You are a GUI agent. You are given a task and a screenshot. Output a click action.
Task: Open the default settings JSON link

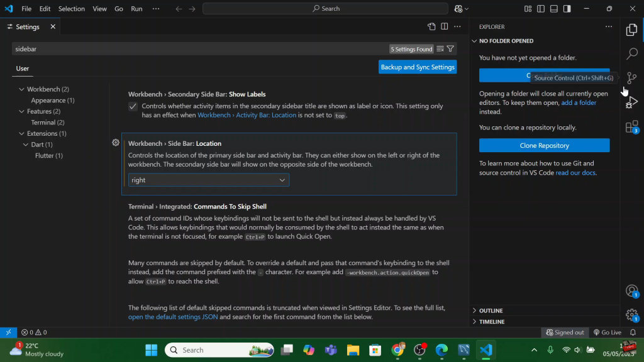tap(173, 317)
